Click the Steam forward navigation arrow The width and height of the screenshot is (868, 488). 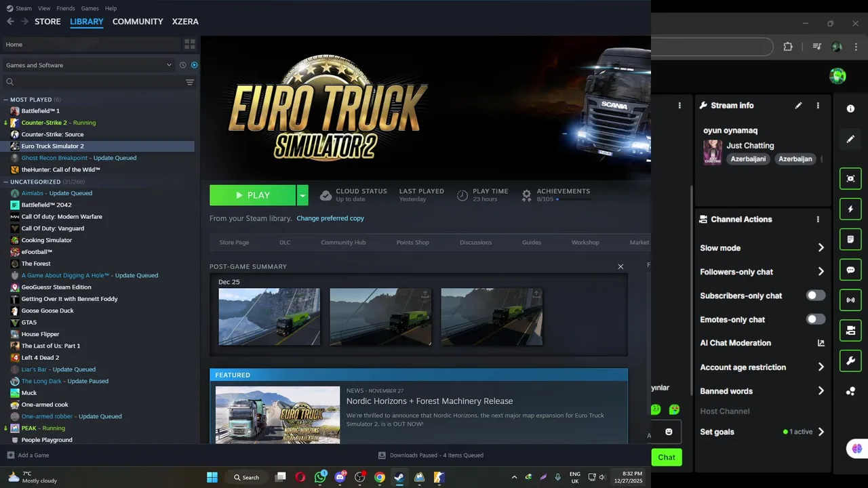click(x=24, y=22)
